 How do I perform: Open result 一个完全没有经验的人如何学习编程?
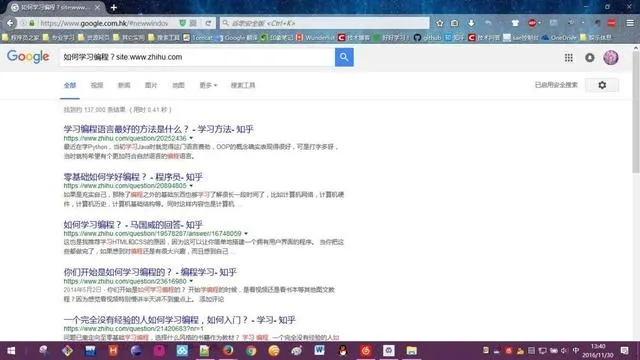(x=180, y=320)
